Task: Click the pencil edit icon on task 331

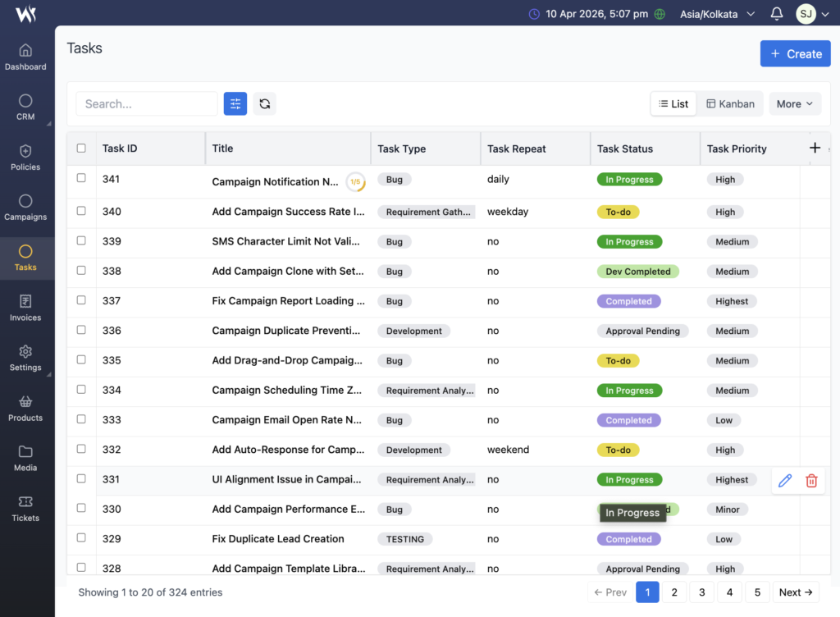Action: pyautogui.click(x=785, y=481)
